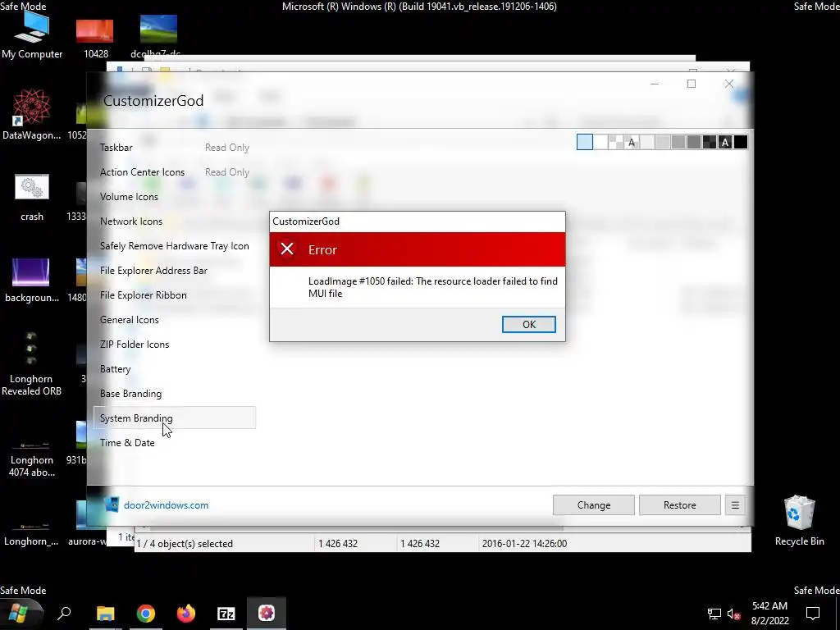Click the CustomizerGod window title
This screenshot has height=630, width=840.
pos(153,101)
